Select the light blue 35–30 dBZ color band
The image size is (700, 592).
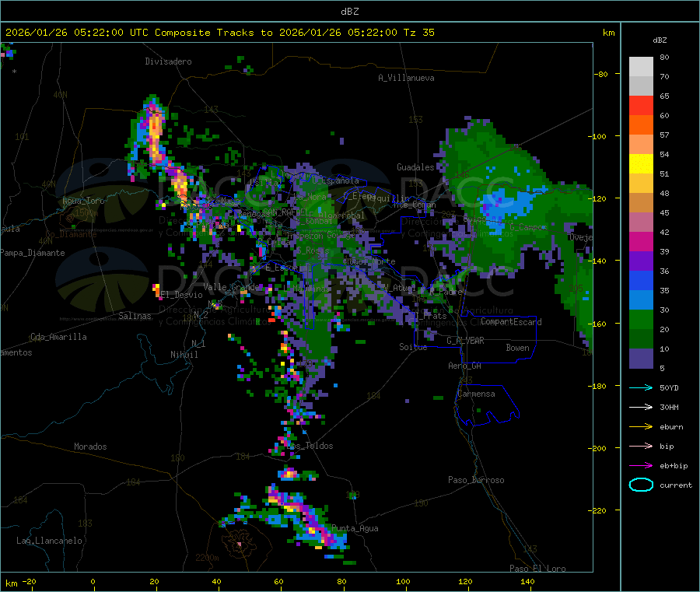[641, 300]
